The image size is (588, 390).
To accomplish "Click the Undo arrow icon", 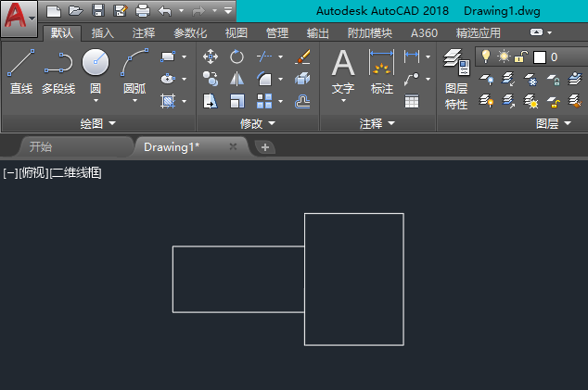I will point(165,11).
